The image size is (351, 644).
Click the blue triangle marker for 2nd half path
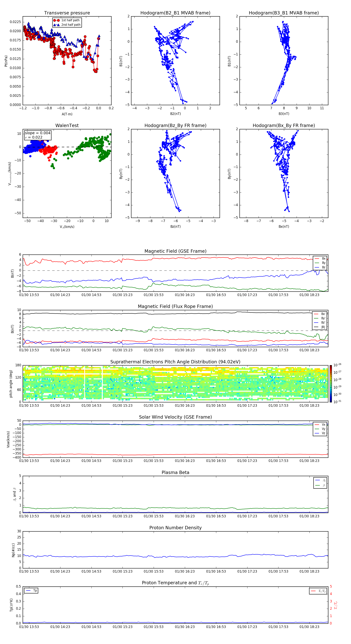tap(57, 25)
